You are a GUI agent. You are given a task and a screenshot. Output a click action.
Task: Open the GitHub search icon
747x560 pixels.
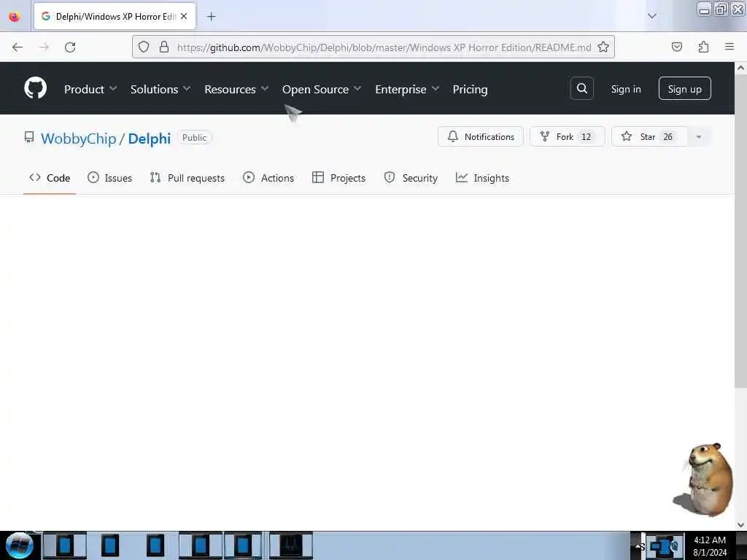(x=581, y=88)
